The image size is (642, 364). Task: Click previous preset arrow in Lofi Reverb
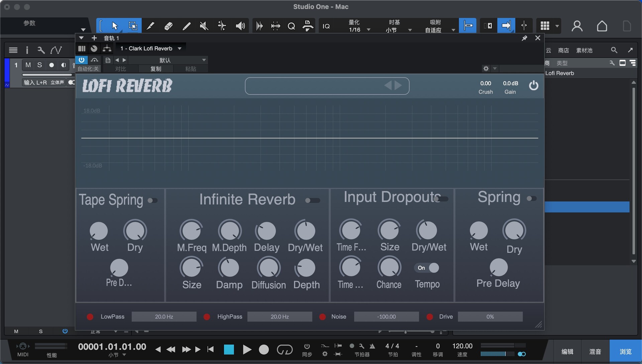[x=388, y=85]
